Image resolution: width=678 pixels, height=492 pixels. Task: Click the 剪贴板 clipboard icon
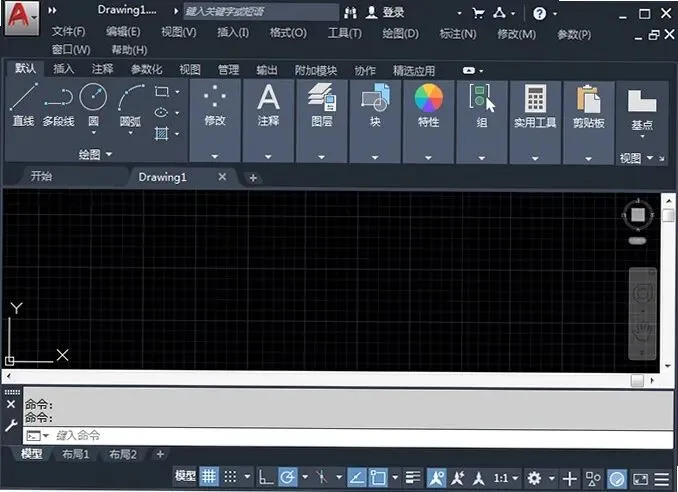click(588, 99)
